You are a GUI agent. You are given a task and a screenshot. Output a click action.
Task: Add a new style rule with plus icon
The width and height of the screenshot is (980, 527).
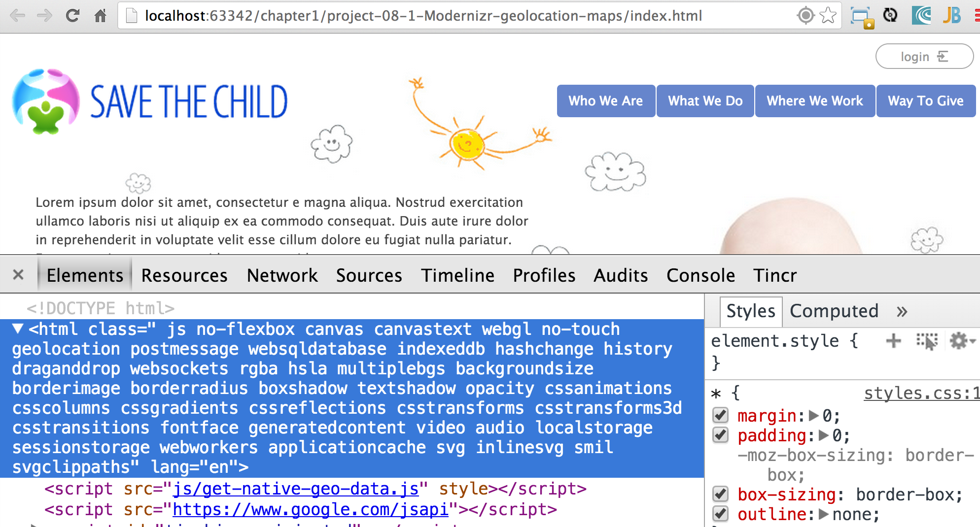pos(893,341)
